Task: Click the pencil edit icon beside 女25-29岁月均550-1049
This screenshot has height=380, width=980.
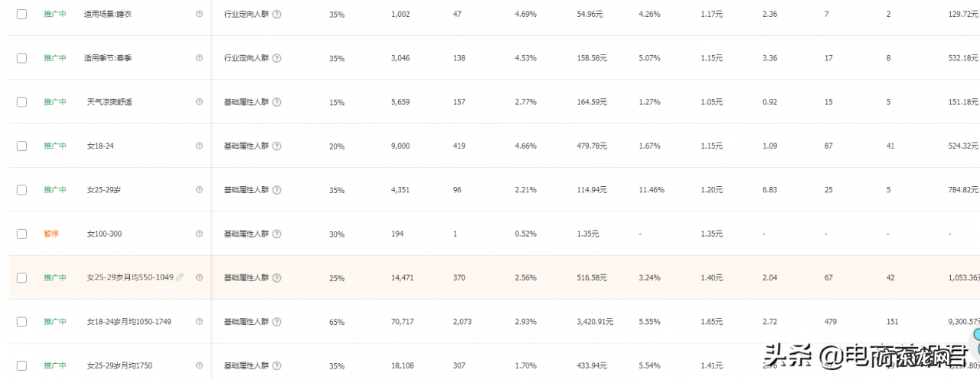Action: tap(181, 277)
